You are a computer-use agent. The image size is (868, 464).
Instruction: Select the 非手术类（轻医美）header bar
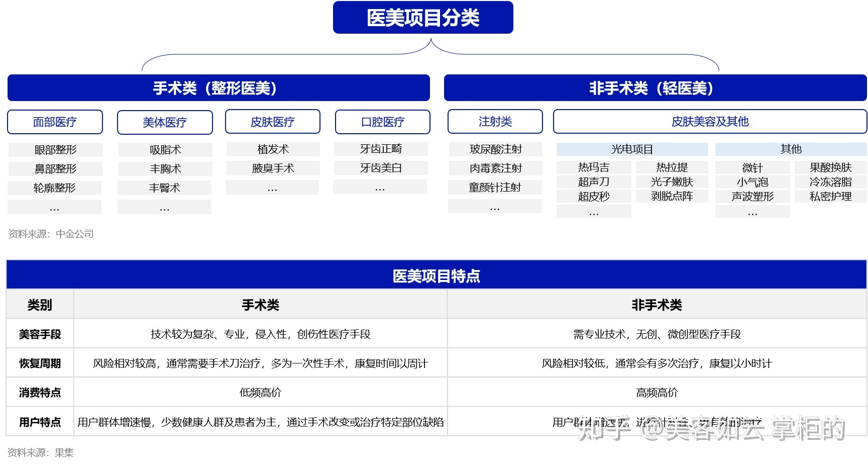coord(655,88)
